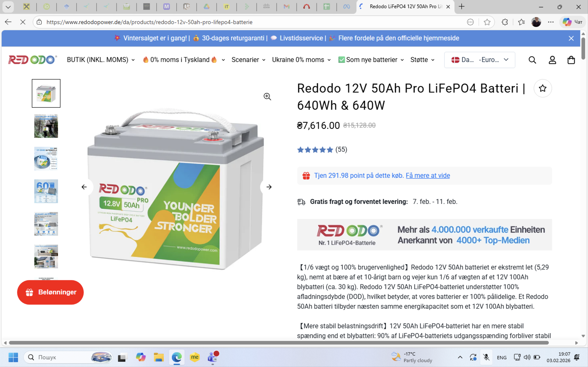
Task: Open the shopping bag cart icon
Action: pos(571,60)
